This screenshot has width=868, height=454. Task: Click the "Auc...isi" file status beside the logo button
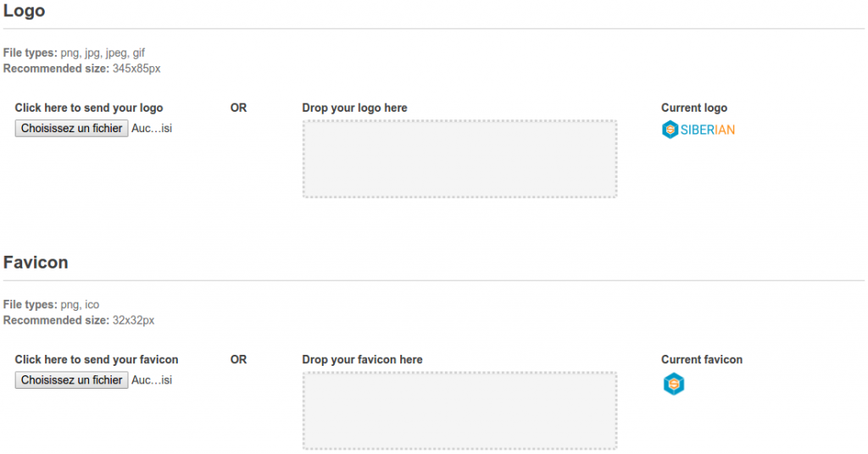tap(152, 129)
